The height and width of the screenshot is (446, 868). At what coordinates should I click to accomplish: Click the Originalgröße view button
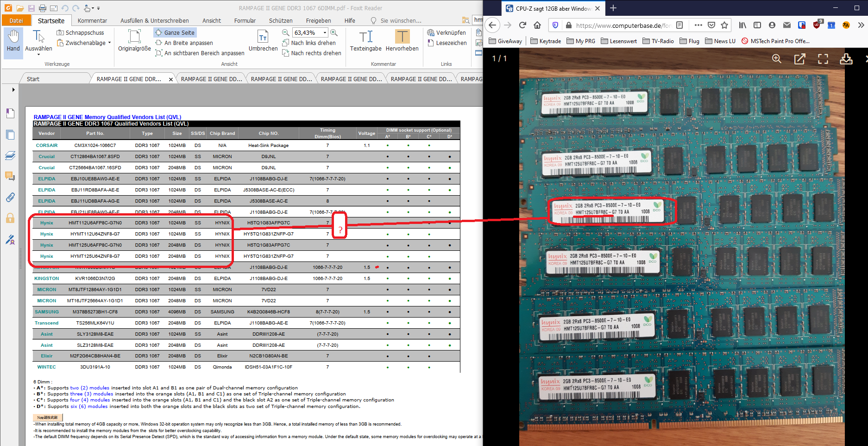pyautogui.click(x=134, y=41)
